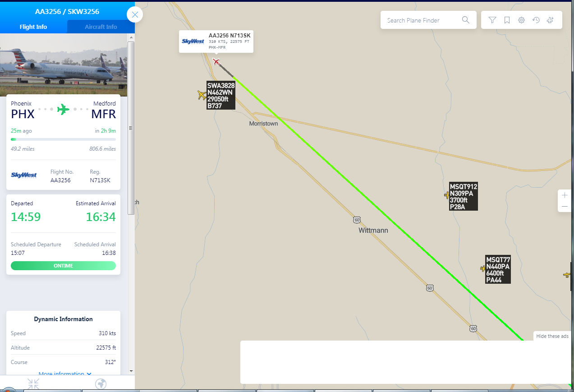Click the Morristown map label
Viewport: 574px width, 392px height.
[x=264, y=124]
